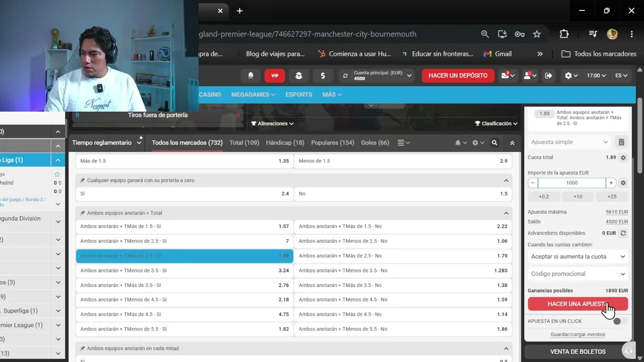Open Chrome media control icon

click(593, 34)
